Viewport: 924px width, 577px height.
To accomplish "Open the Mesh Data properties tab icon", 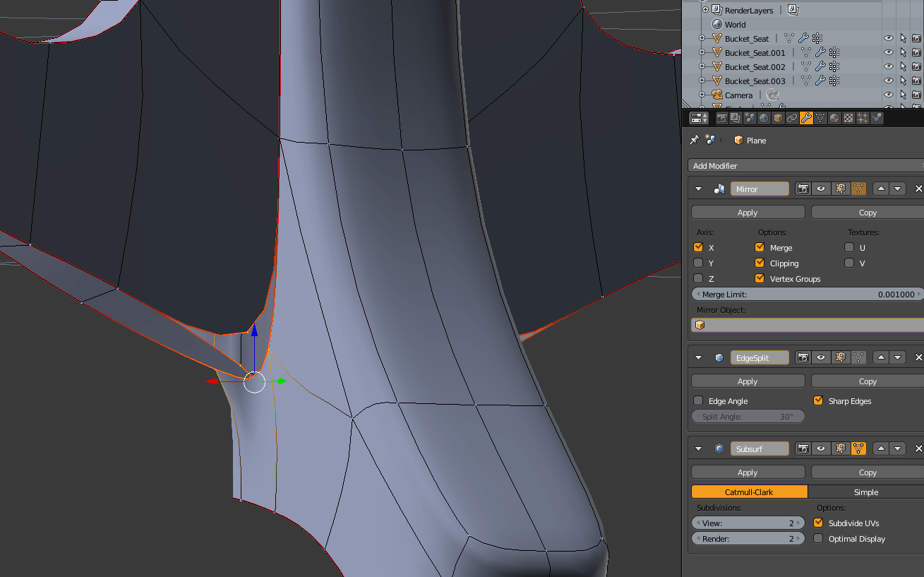I will point(820,118).
